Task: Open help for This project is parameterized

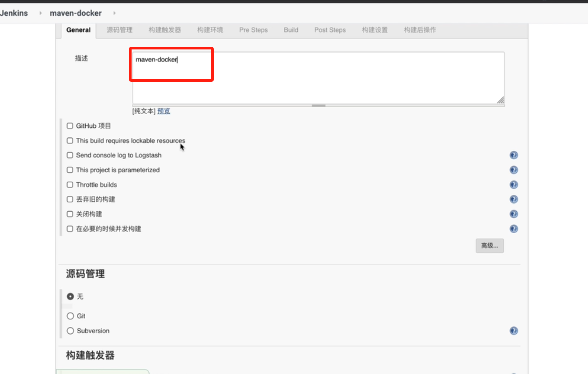Action: point(514,170)
